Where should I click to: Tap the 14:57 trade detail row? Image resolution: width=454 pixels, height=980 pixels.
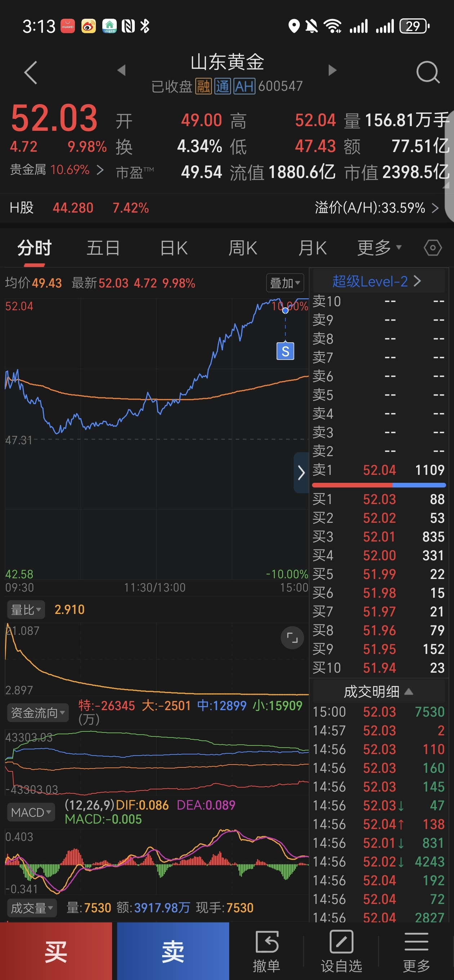tap(379, 730)
